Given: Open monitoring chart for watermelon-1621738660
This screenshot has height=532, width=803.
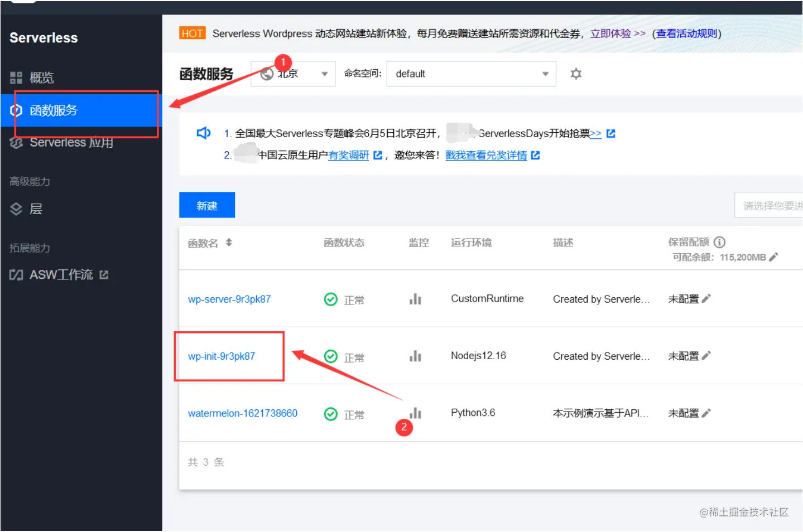Looking at the screenshot, I should point(415,413).
